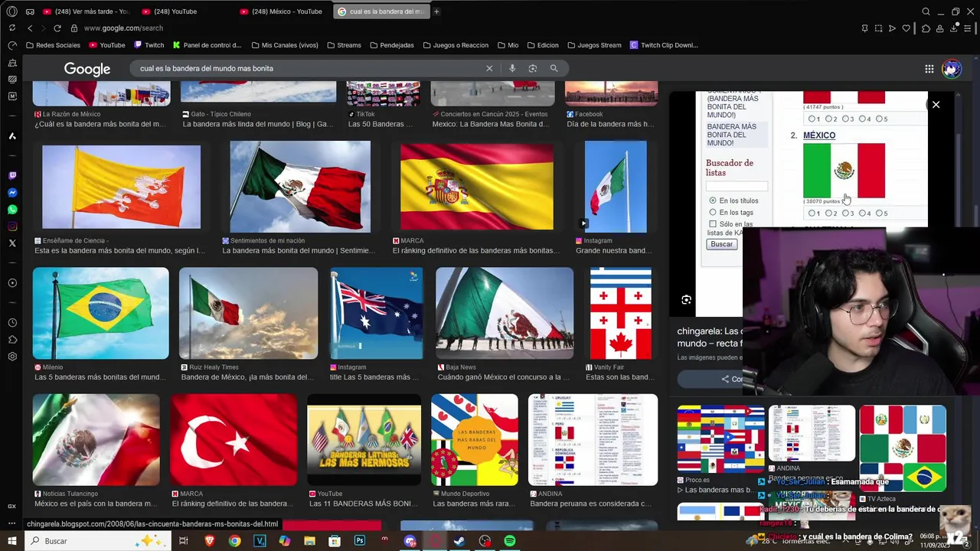
Task: Reload the current Google page
Action: pyautogui.click(x=57, y=28)
